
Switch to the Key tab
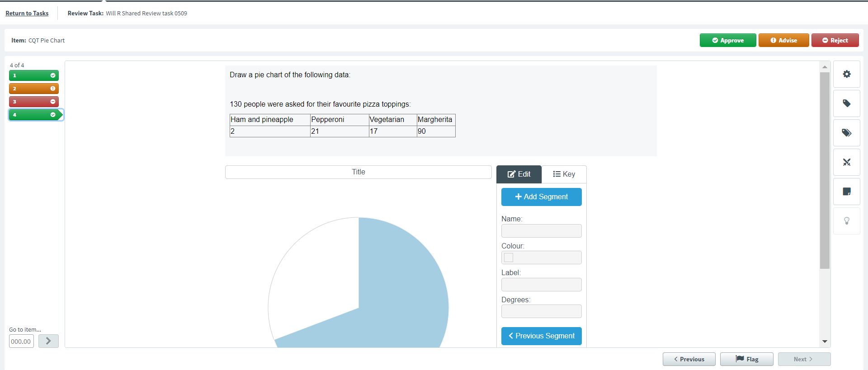(564, 174)
